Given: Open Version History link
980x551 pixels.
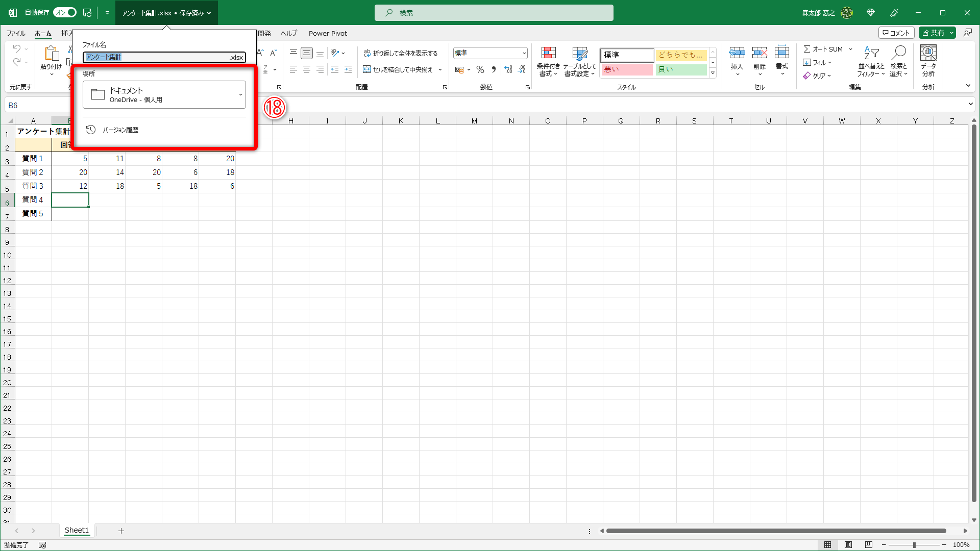Looking at the screenshot, I should [x=120, y=130].
